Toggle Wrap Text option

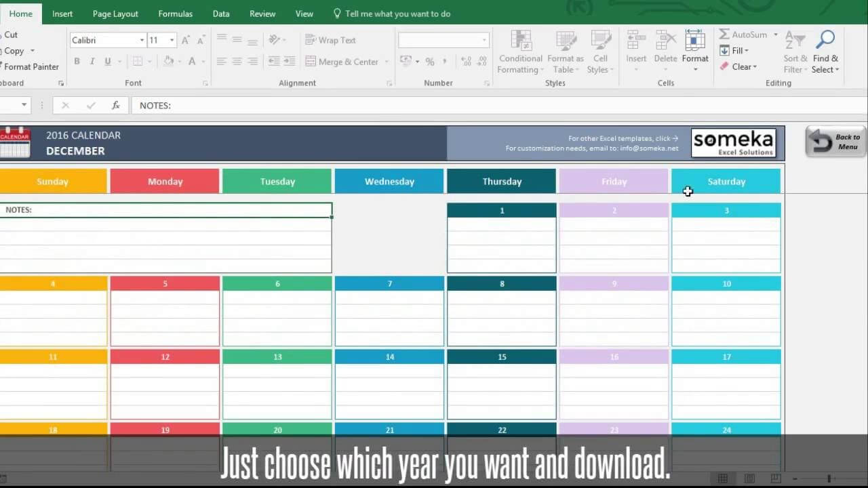click(x=330, y=40)
